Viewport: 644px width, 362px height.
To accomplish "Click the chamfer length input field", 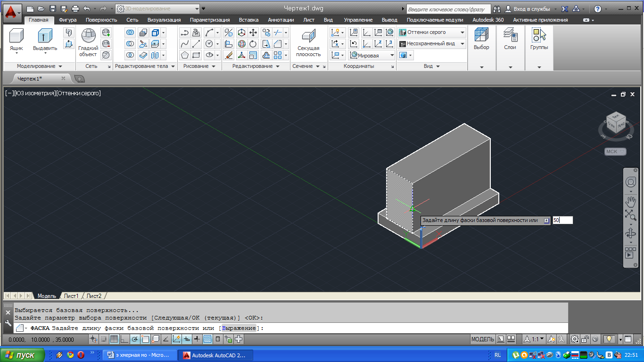I will click(562, 220).
